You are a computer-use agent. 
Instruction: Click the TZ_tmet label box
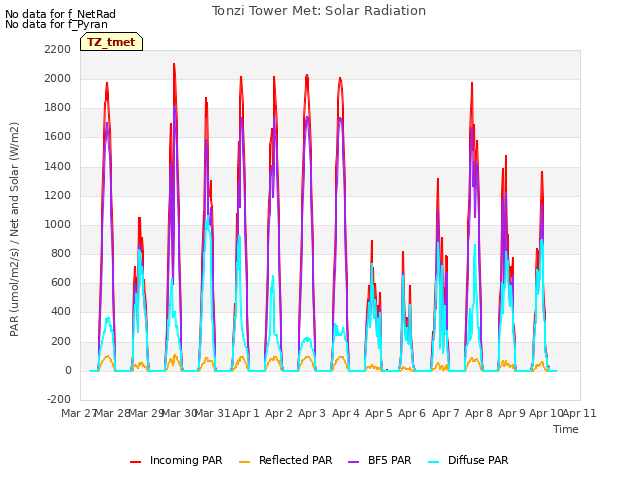[x=111, y=42]
